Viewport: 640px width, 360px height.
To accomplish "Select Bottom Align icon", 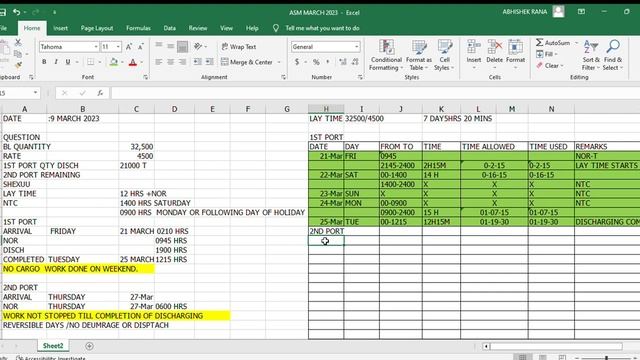I will 182,47.
